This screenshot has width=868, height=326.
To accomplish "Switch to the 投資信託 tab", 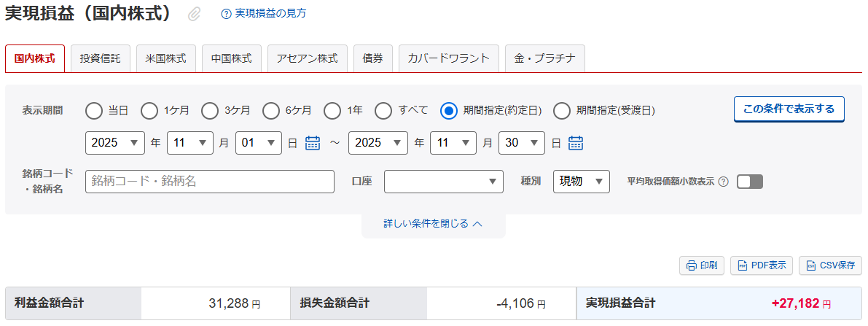I will pos(101,58).
